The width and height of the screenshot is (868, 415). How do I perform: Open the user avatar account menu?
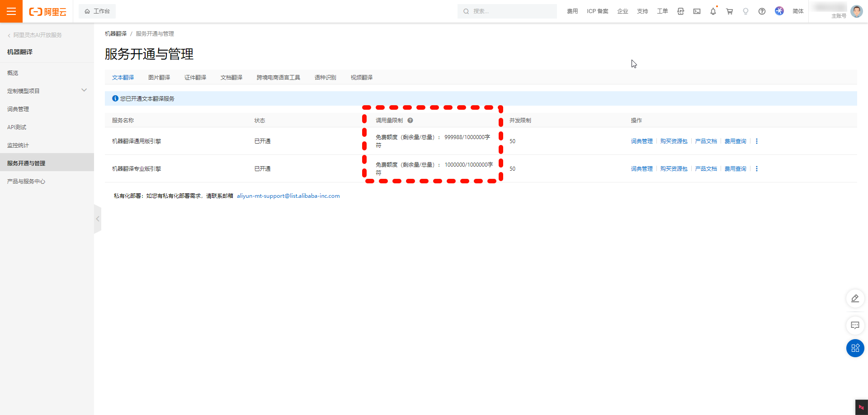click(856, 11)
